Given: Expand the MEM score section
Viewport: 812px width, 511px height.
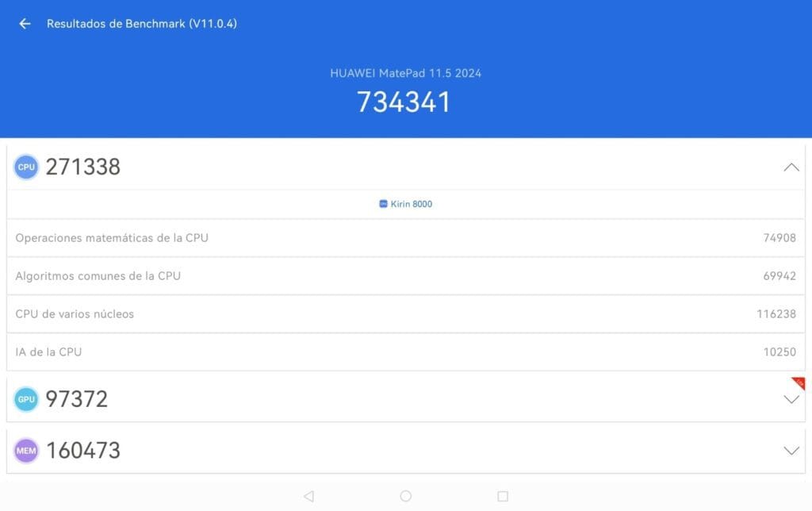Looking at the screenshot, I should 791,451.
